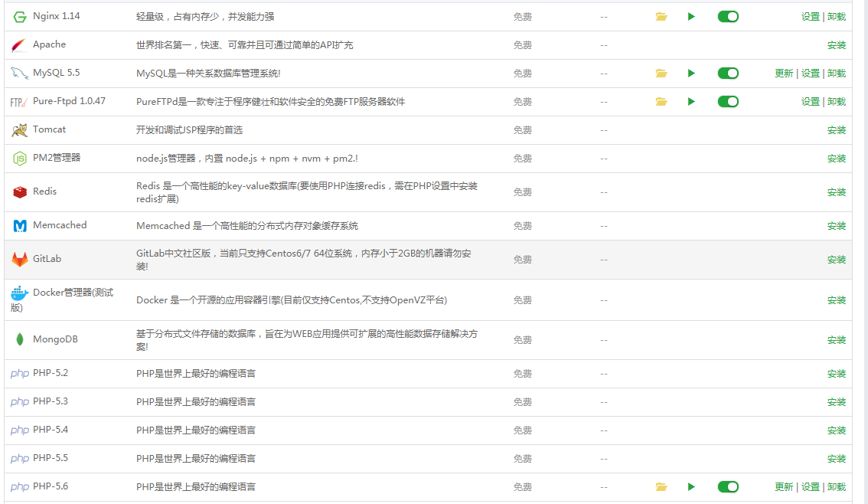Click the Docker管理器(测试版) name text
The width and height of the screenshot is (868, 504).
pos(62,299)
